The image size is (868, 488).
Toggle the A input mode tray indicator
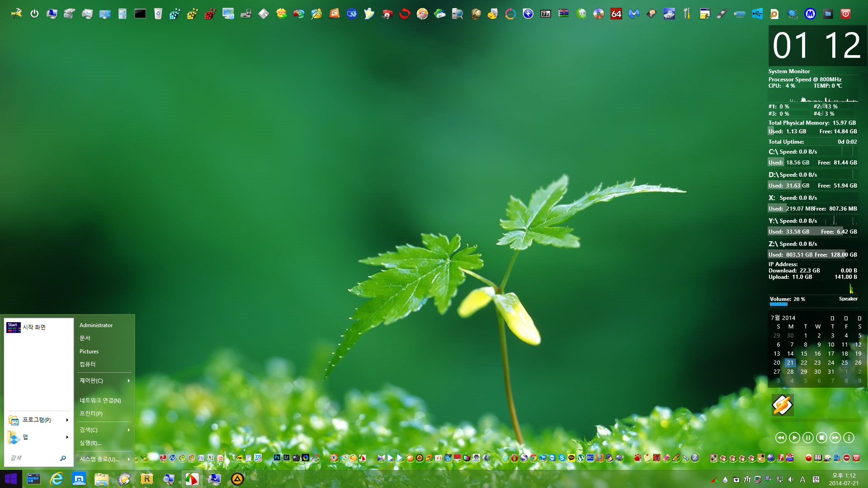[x=803, y=479]
